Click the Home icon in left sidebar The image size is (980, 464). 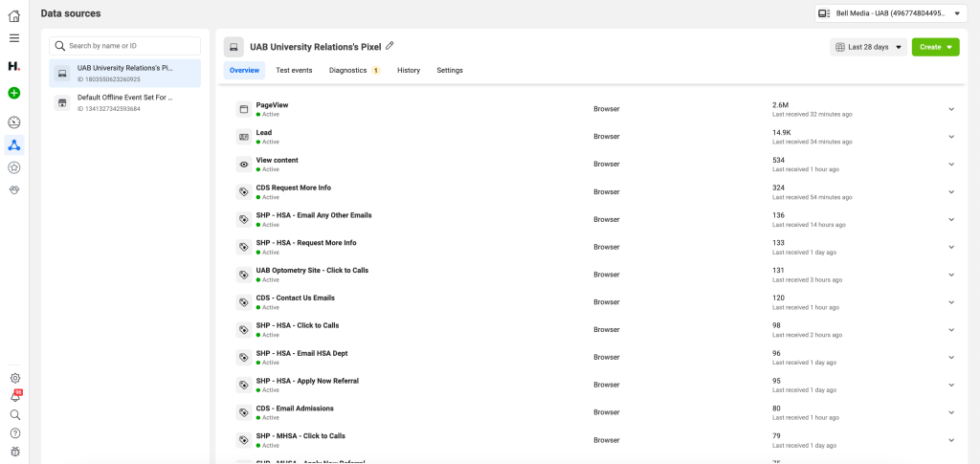click(x=13, y=16)
